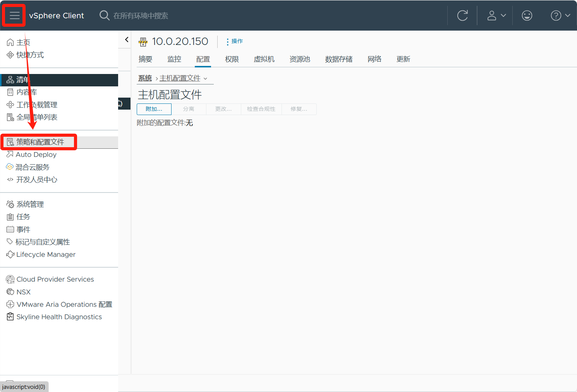Click the hamburger menu icon

[x=14, y=15]
